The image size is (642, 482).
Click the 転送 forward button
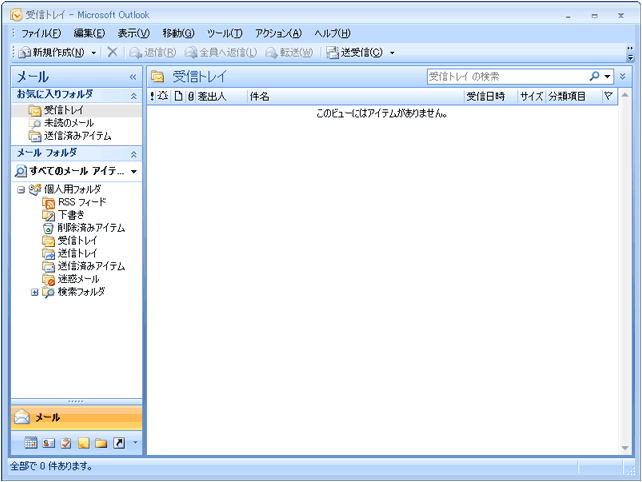289,52
